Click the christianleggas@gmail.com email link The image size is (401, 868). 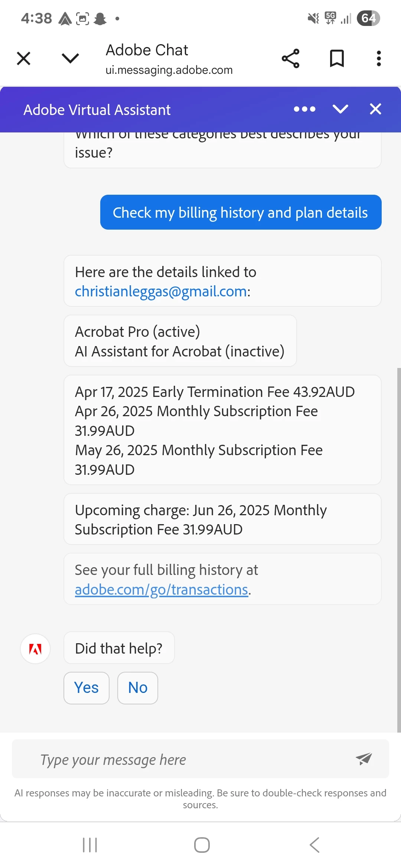click(x=161, y=292)
